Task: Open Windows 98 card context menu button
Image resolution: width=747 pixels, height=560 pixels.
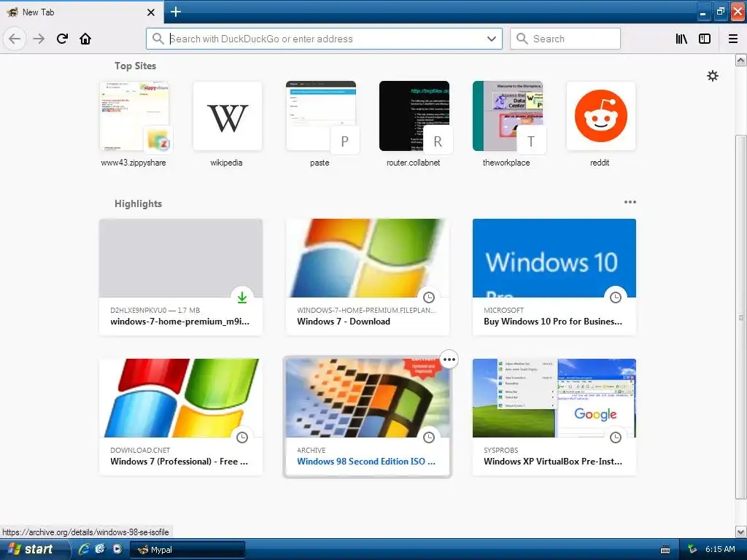Action: [449, 359]
